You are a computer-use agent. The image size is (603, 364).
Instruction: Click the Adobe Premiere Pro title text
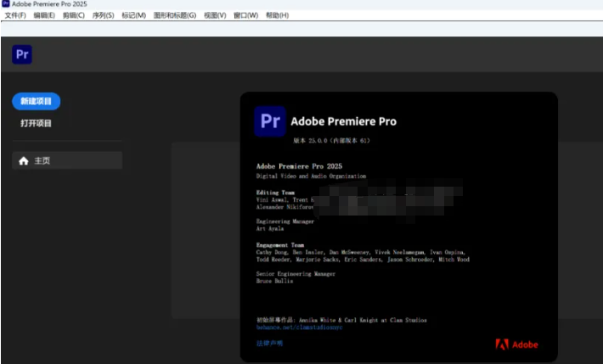pos(343,121)
